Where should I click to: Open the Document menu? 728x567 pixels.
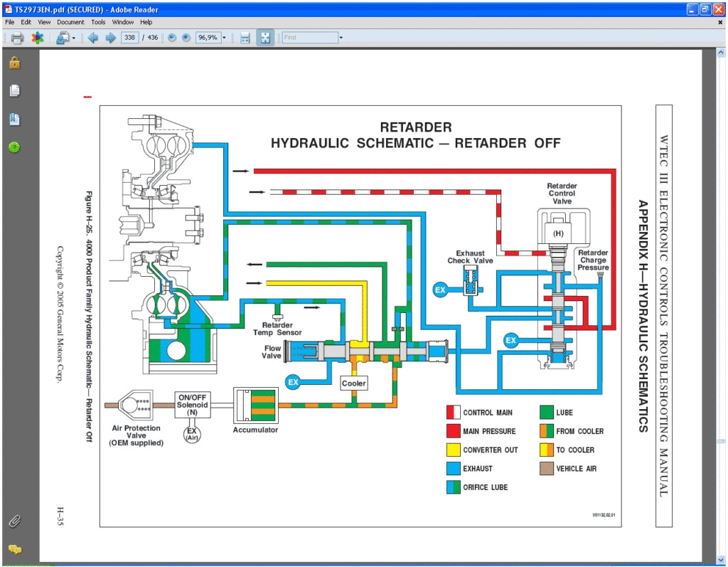click(70, 22)
